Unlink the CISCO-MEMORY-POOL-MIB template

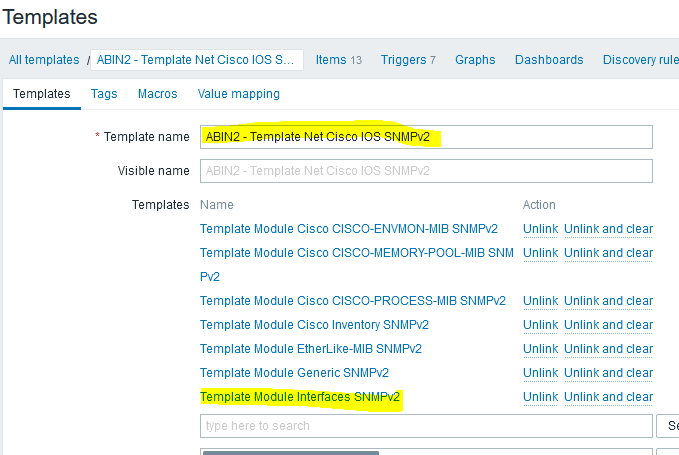tap(540, 253)
